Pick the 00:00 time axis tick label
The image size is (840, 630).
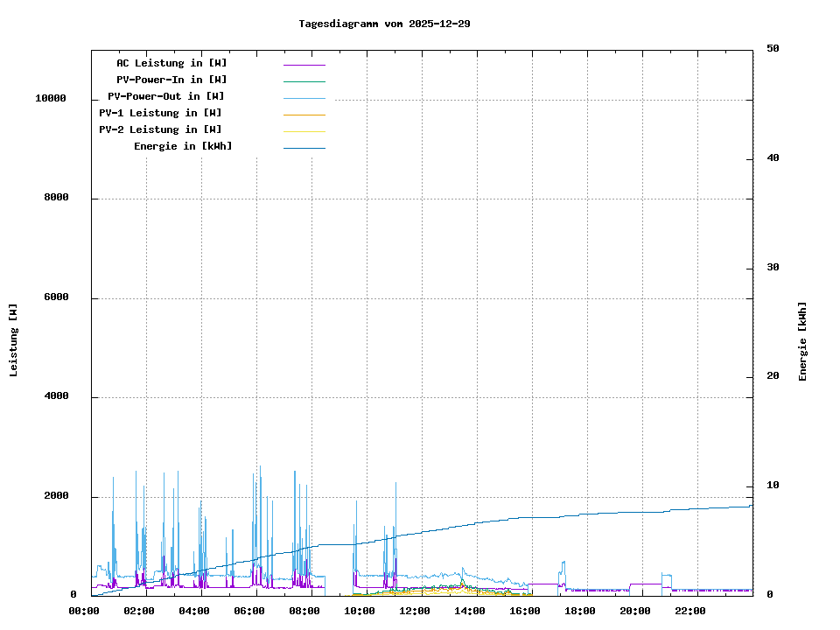pyautogui.click(x=84, y=611)
